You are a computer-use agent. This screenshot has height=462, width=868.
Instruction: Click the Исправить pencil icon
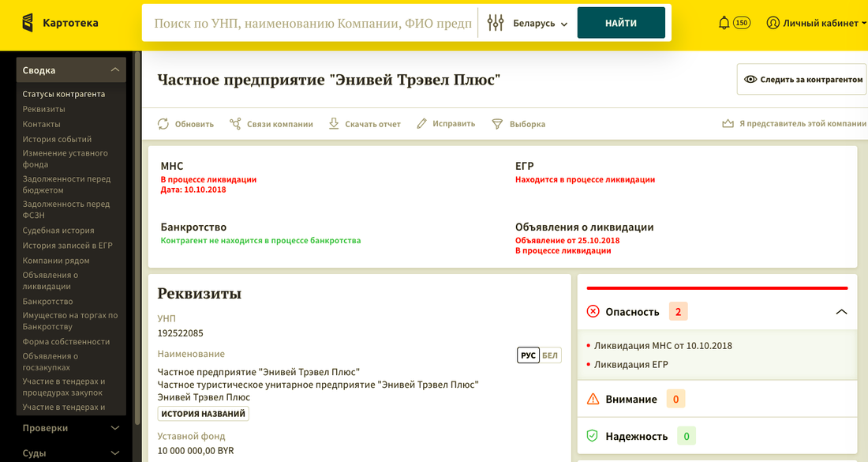coord(422,124)
